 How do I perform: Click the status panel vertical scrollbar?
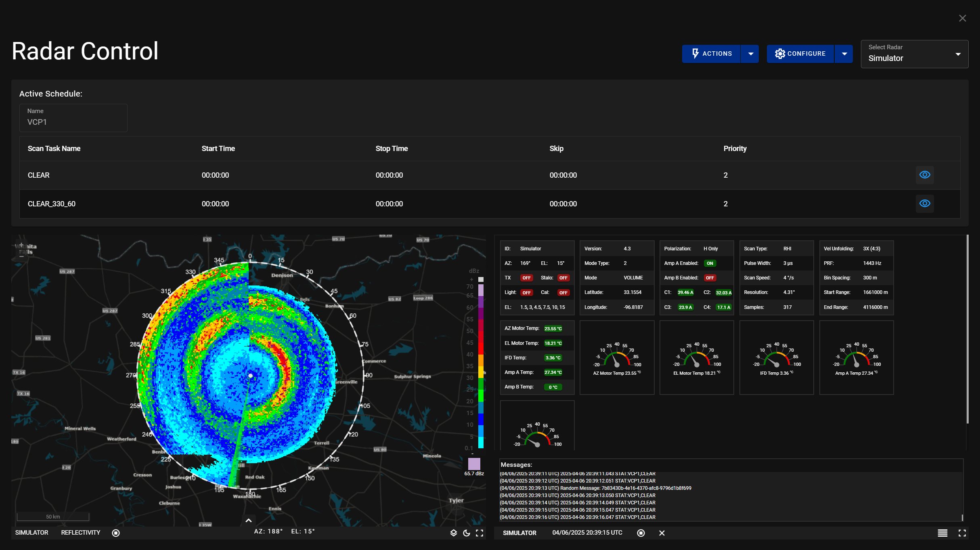967,329
